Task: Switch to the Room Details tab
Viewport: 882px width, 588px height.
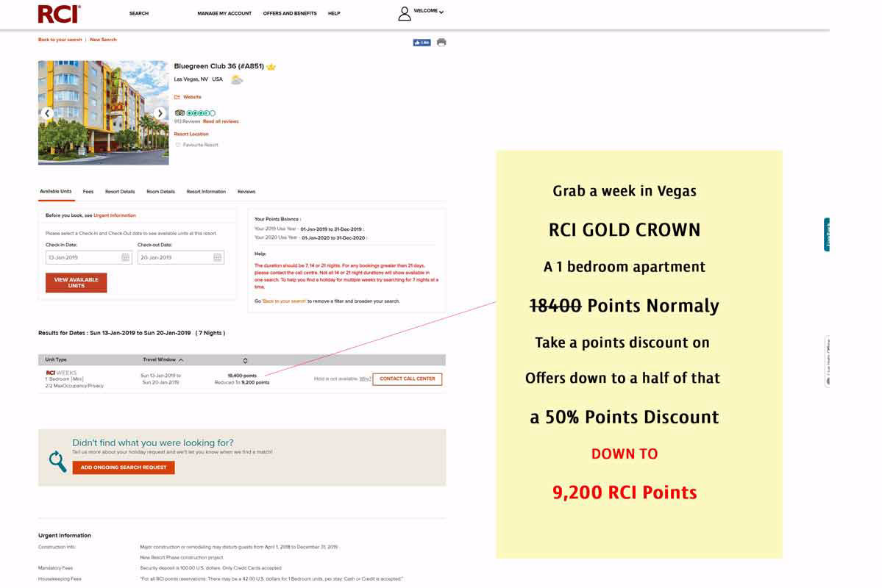Action: pos(161,192)
